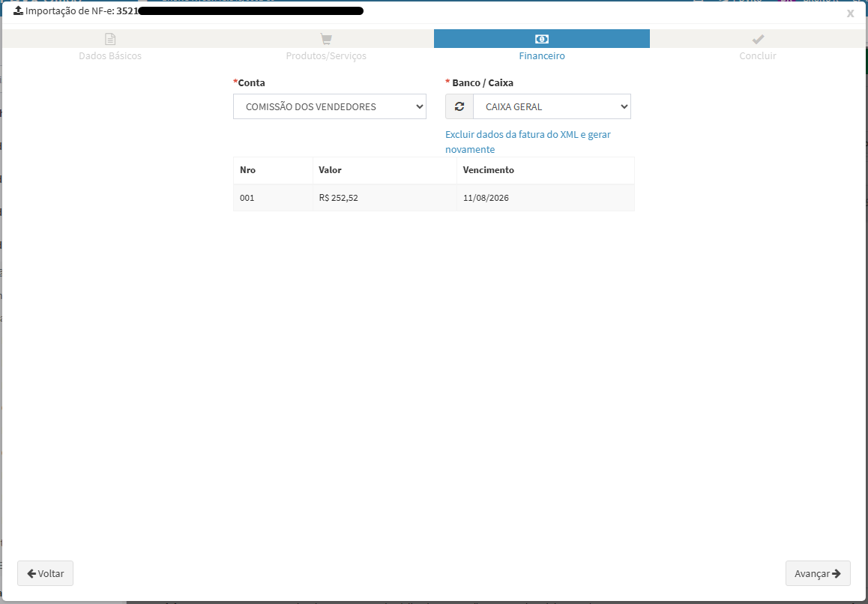The width and height of the screenshot is (868, 604).
Task: Click the R$ 252,52 value cell
Action: pyautogui.click(x=385, y=198)
